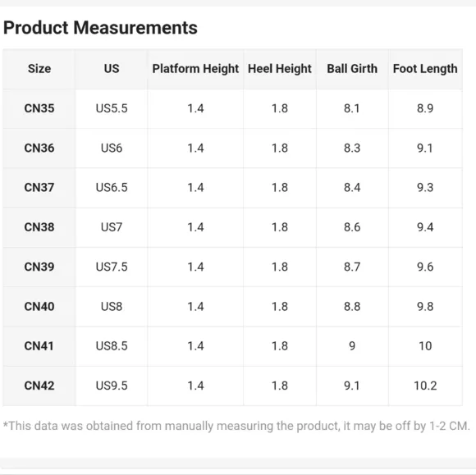This screenshot has width=476, height=475.
Task: Select the US column header
Action: (x=112, y=69)
